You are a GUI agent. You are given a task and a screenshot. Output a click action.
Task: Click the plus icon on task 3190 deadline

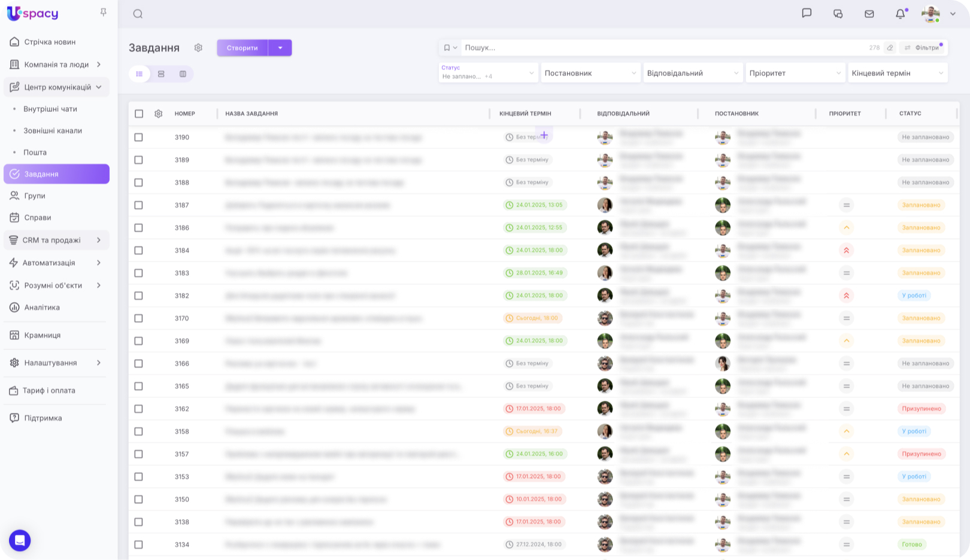(544, 135)
